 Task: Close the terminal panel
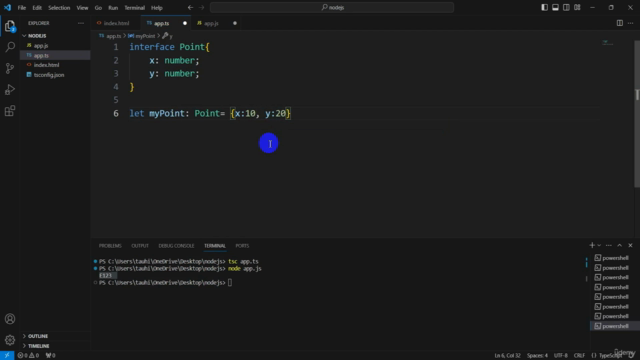coord(630,245)
